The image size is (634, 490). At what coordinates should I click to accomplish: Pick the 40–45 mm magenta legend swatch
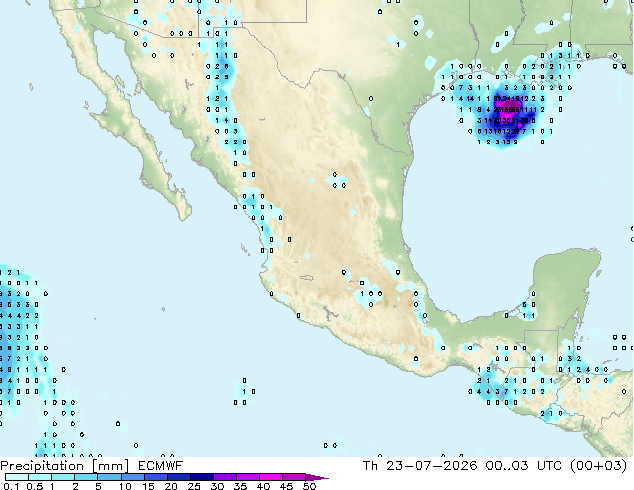tap(271, 477)
